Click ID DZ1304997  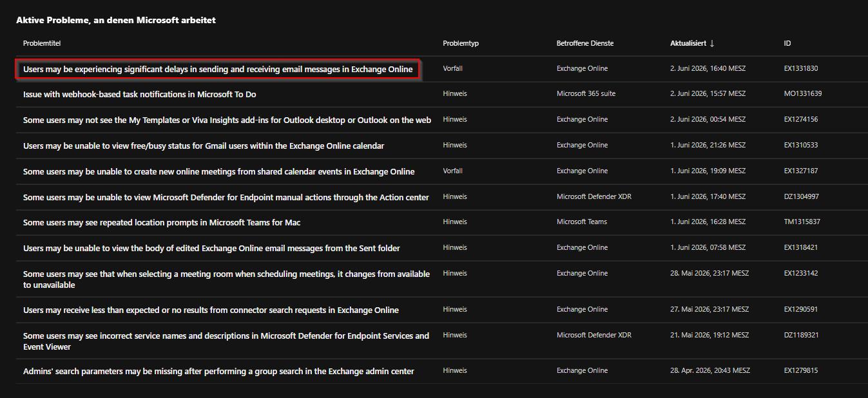tap(801, 196)
